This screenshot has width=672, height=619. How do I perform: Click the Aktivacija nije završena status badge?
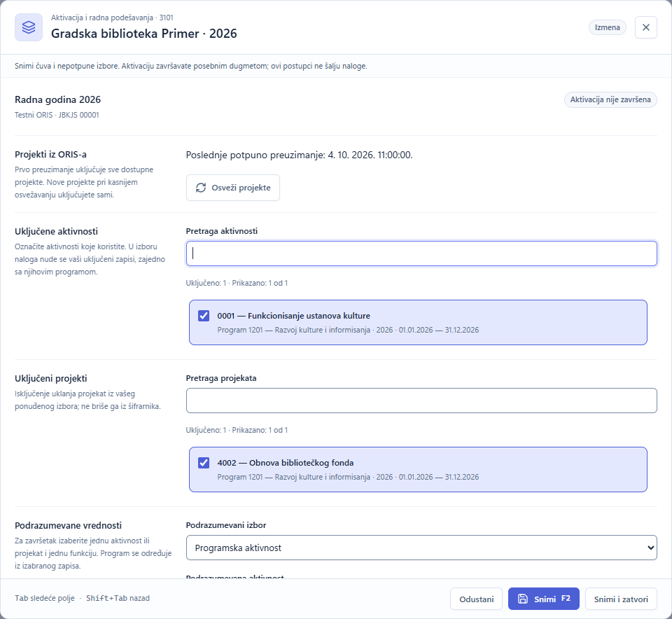[610, 99]
